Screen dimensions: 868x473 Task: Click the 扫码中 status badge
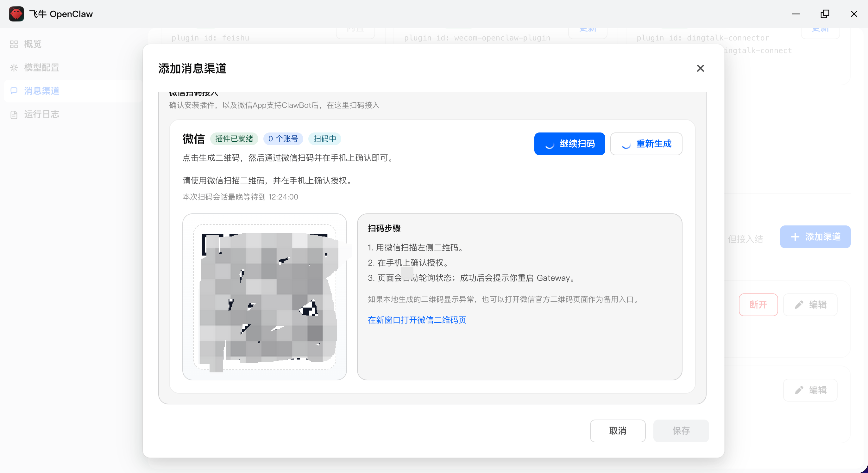tap(324, 139)
